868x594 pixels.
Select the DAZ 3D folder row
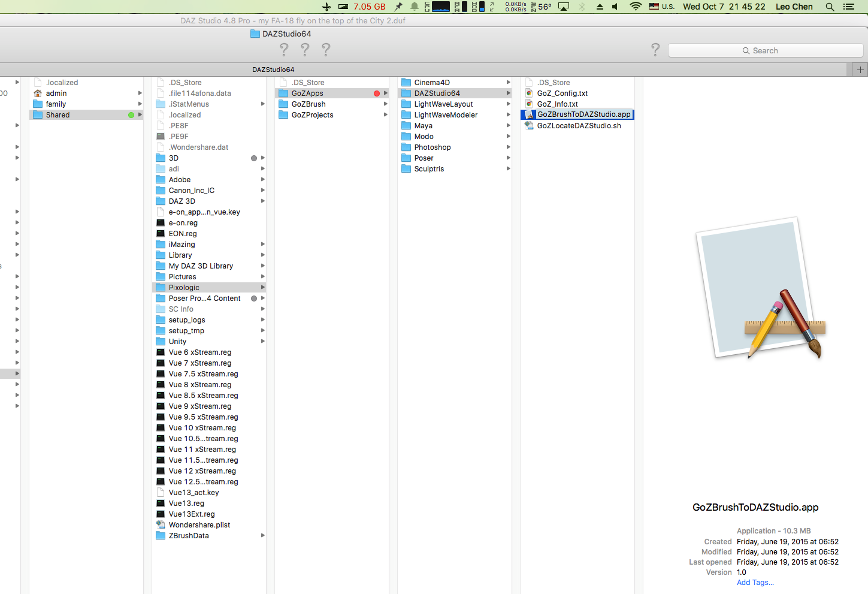click(x=209, y=201)
